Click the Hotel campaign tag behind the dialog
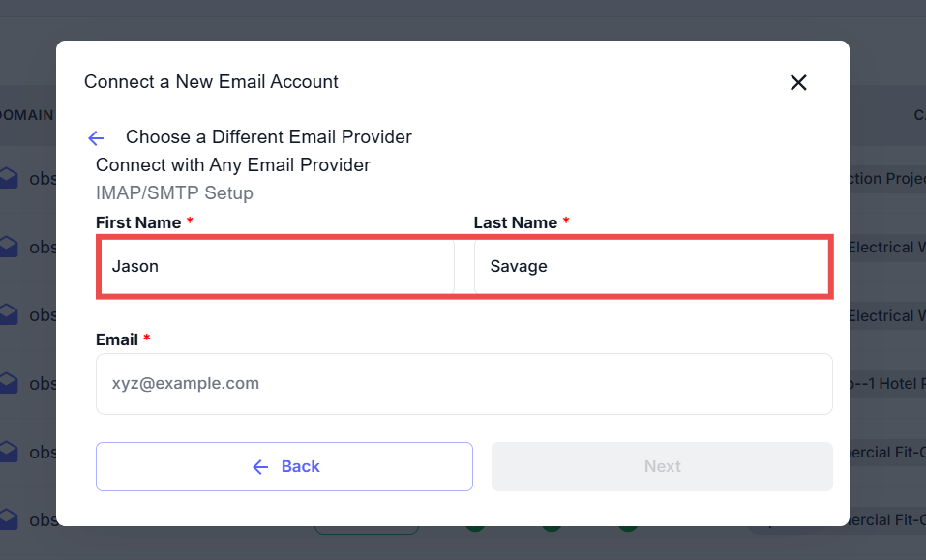This screenshot has height=560, width=926. point(885,383)
